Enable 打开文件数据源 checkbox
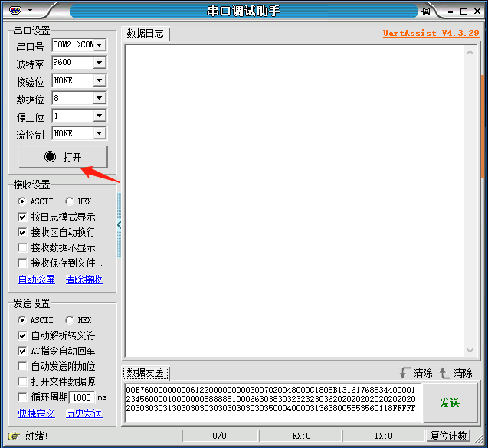Image resolution: width=488 pixels, height=448 pixels. pos(22,381)
